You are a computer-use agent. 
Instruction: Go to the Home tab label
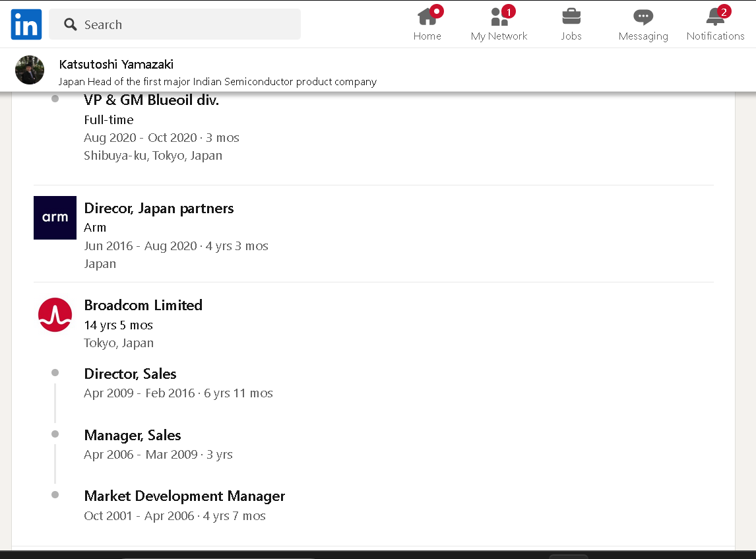point(427,36)
